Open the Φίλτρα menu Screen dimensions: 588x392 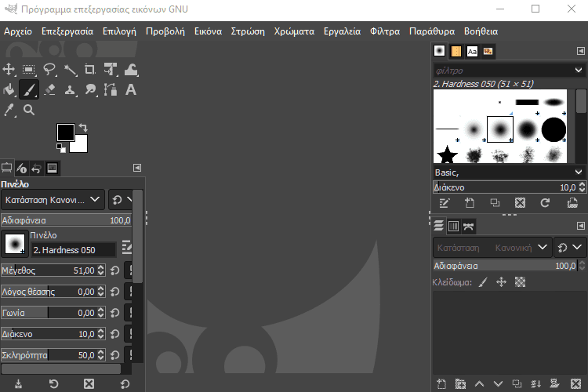[385, 31]
